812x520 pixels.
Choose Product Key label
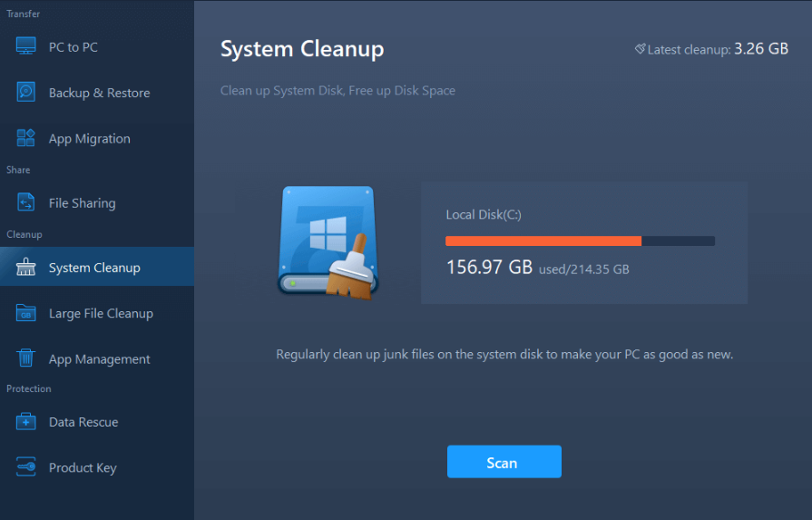[83, 467]
